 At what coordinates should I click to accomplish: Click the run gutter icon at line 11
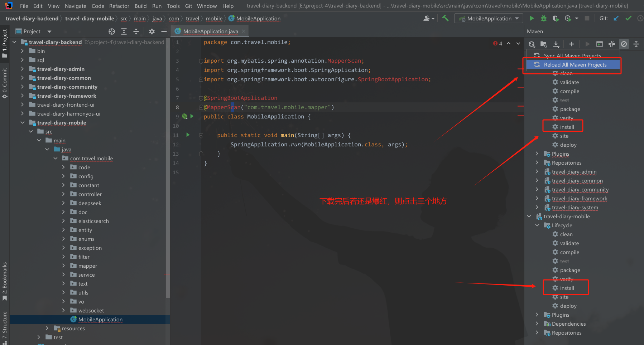[x=188, y=135]
